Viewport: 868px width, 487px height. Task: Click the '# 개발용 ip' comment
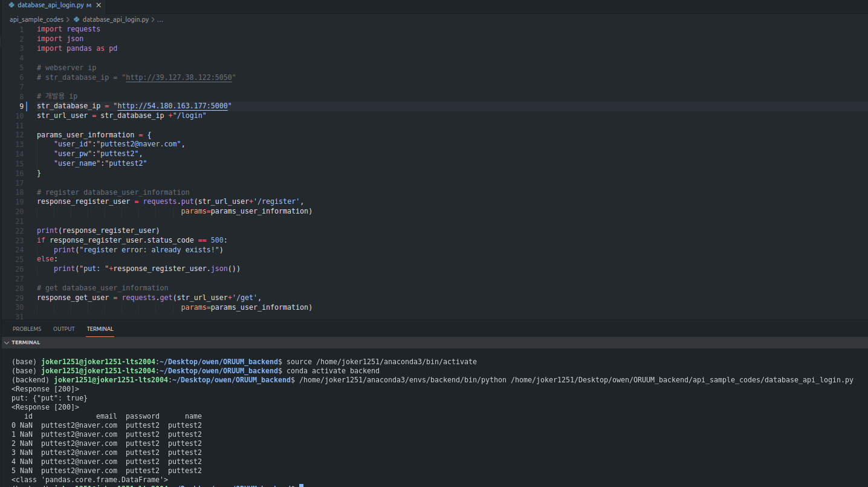tap(57, 96)
